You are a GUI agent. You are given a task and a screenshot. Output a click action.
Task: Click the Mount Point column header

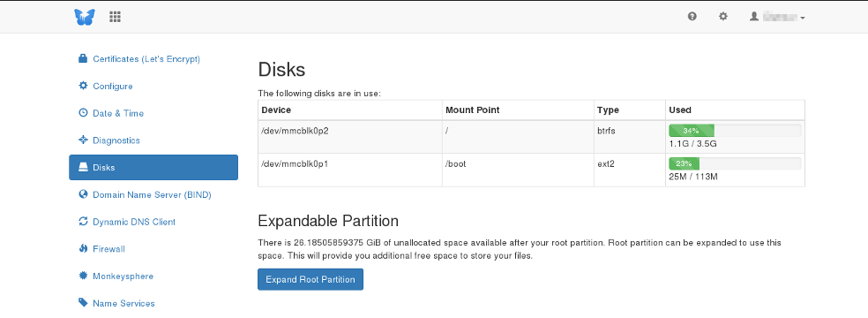pos(472,110)
